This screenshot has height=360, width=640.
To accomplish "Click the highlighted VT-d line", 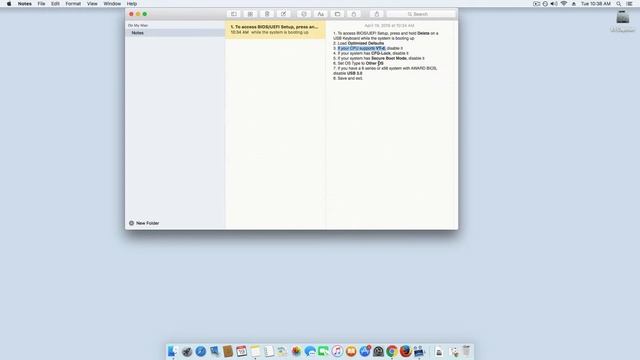I will 368,48.
